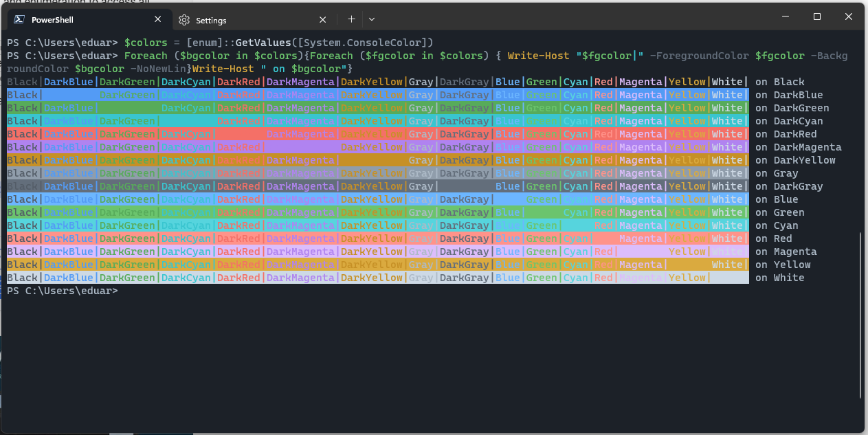This screenshot has height=435, width=868.
Task: Click the 'on DarkCyan' row label
Action: pyautogui.click(x=789, y=121)
